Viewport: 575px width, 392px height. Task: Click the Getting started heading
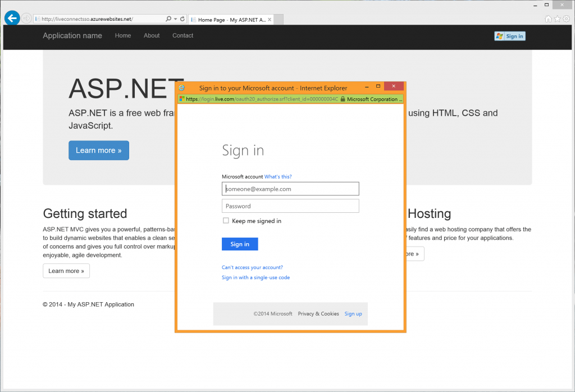coord(85,213)
